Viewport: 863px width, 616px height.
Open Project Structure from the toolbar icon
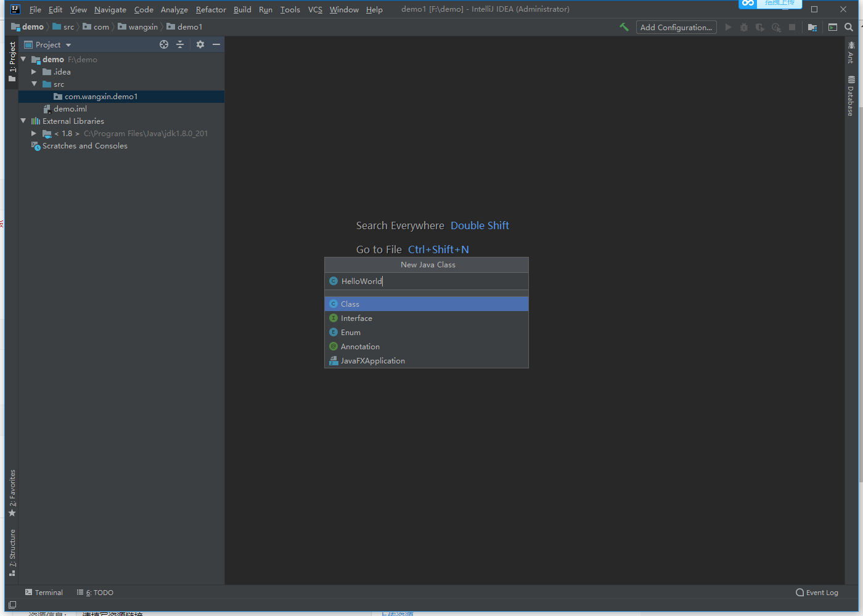[812, 27]
